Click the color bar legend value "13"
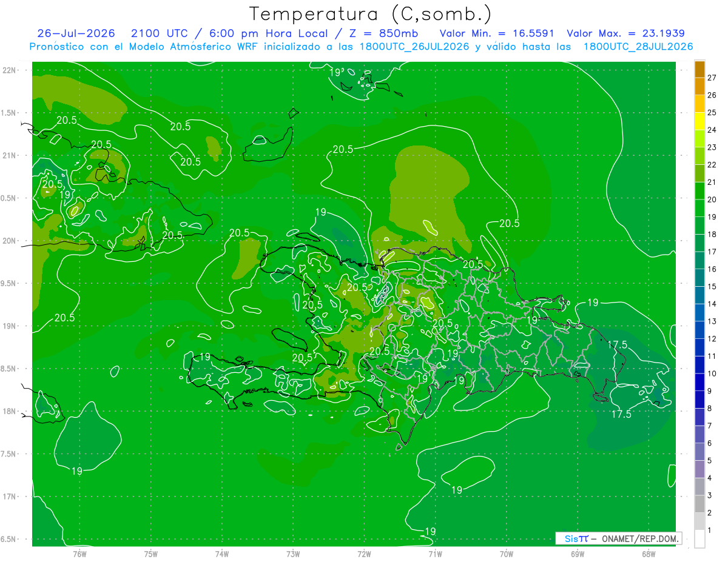Screen dimensions: 728x562 pos(712,321)
